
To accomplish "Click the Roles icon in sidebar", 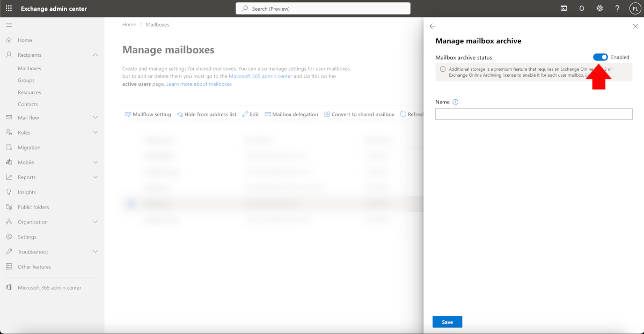I will tap(9, 132).
